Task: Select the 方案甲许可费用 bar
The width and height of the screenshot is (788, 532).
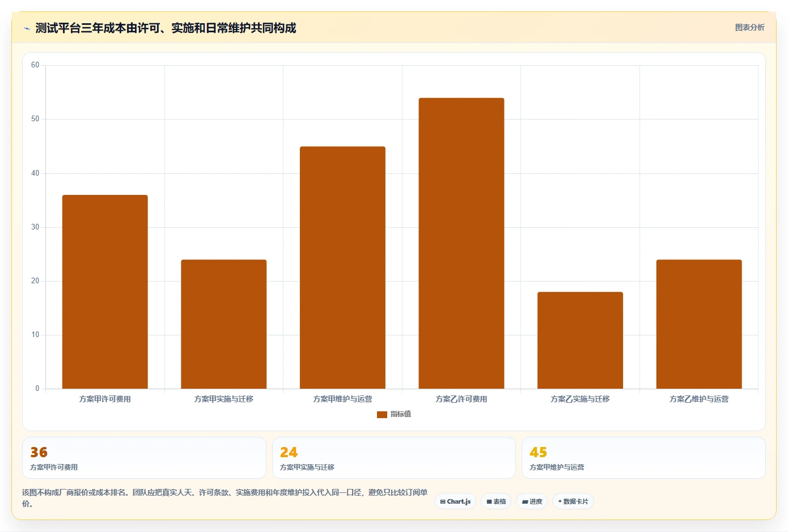Action: [x=105, y=292]
